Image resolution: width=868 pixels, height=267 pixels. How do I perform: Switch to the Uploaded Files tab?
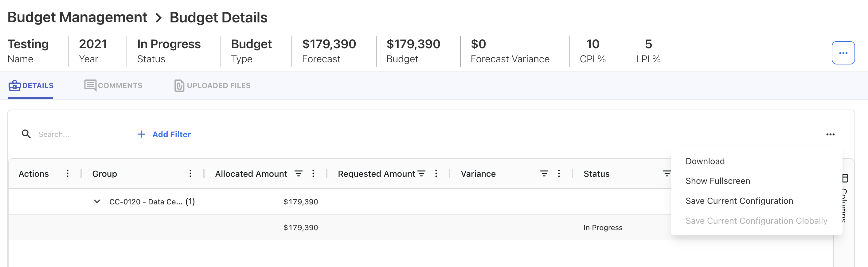[213, 86]
